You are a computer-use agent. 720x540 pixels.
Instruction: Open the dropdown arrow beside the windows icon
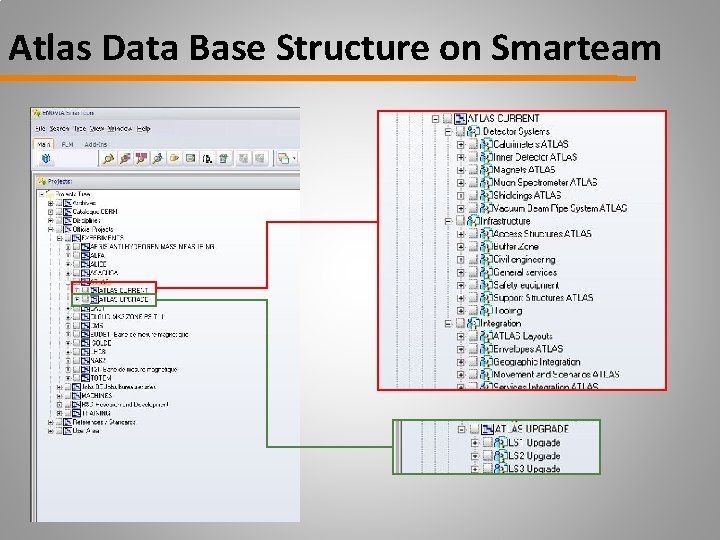pos(294,158)
